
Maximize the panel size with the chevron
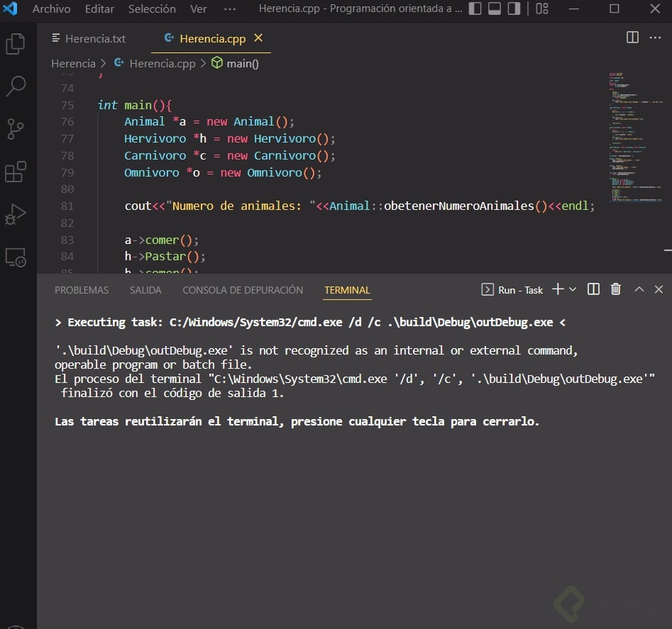coord(639,289)
